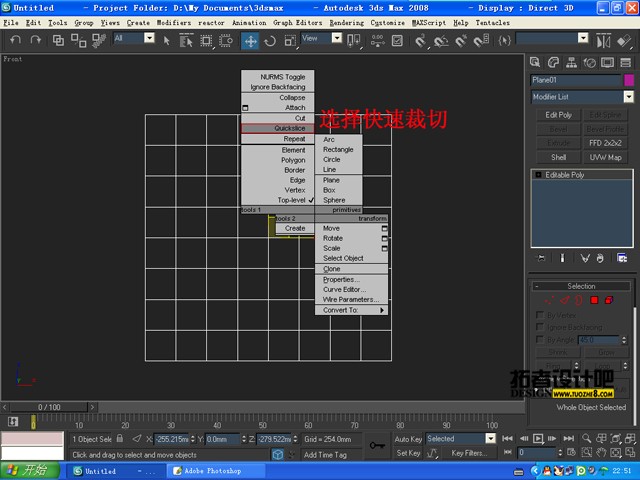Select Vertex sub-object level icon
Viewport: 640px width, 480px height.
549,301
